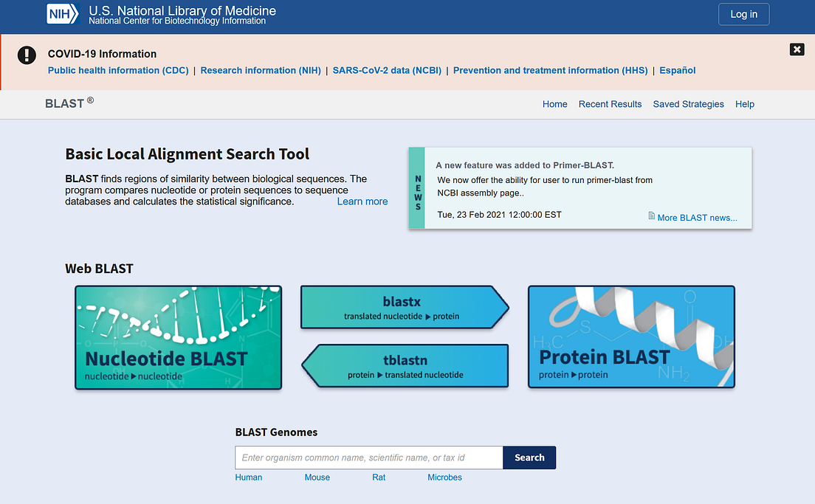Click the Log in button
The image size is (815, 504).
point(743,14)
